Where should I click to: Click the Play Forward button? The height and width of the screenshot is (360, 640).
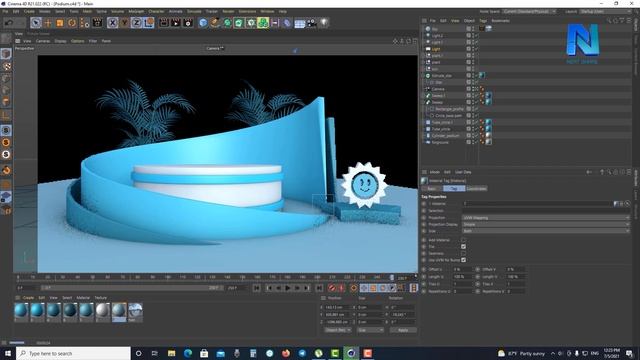coord(287,288)
